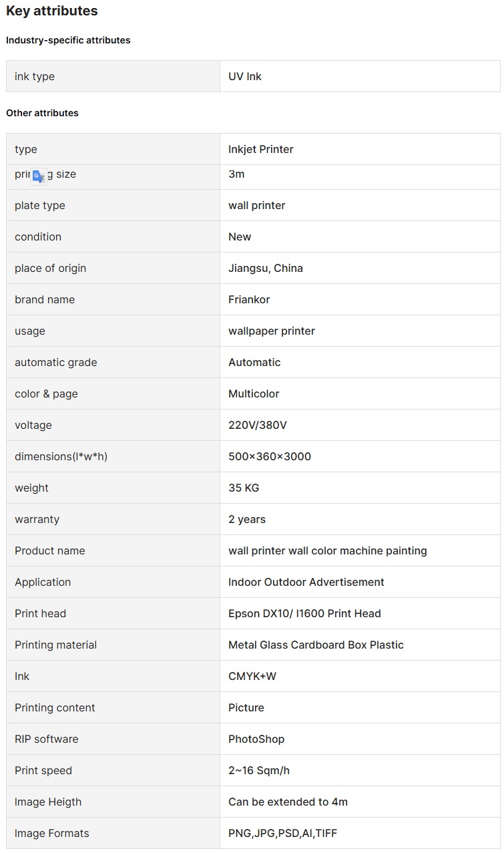
Task: Select the 35 KG weight value
Action: click(x=244, y=488)
